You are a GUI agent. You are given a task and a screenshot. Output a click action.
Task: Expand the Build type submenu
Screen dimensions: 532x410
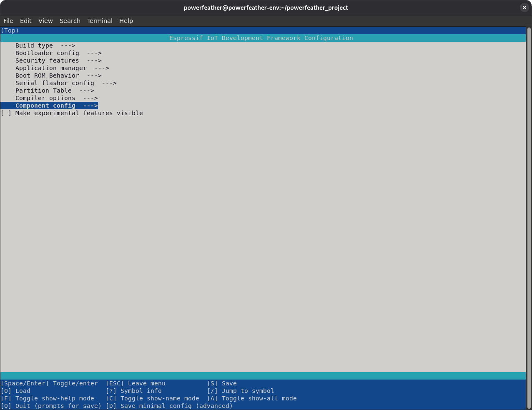pos(45,45)
